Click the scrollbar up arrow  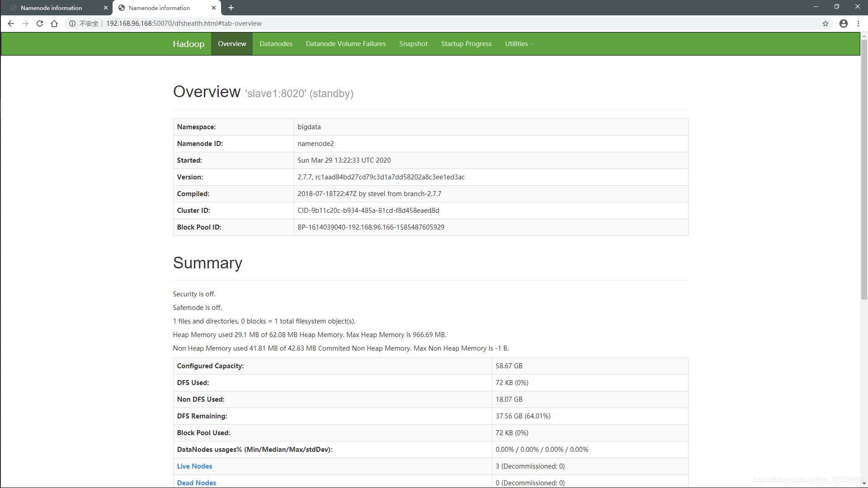pyautogui.click(x=864, y=36)
